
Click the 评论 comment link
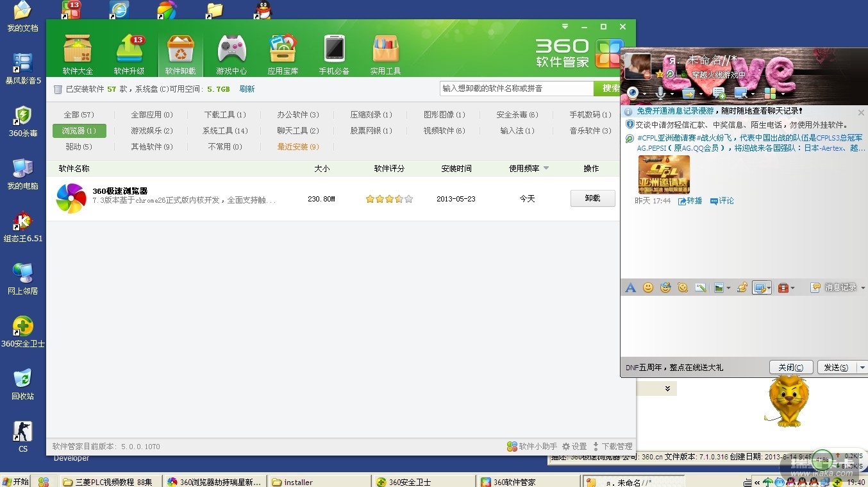[x=722, y=201]
